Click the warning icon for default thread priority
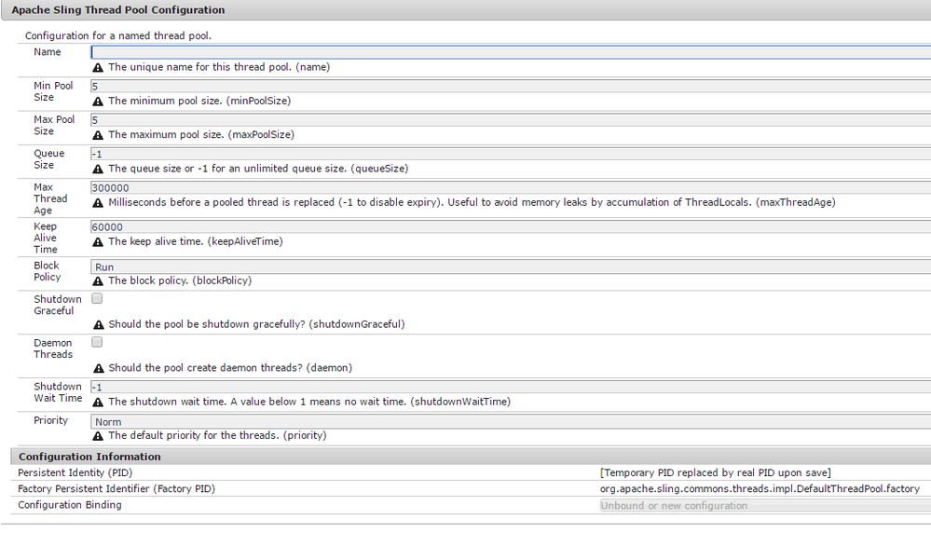Screen dimensions: 931x560 coord(98,436)
